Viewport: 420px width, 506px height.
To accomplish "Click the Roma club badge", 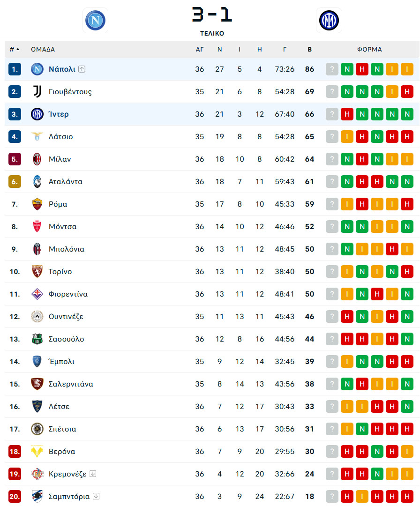I will (x=37, y=204).
